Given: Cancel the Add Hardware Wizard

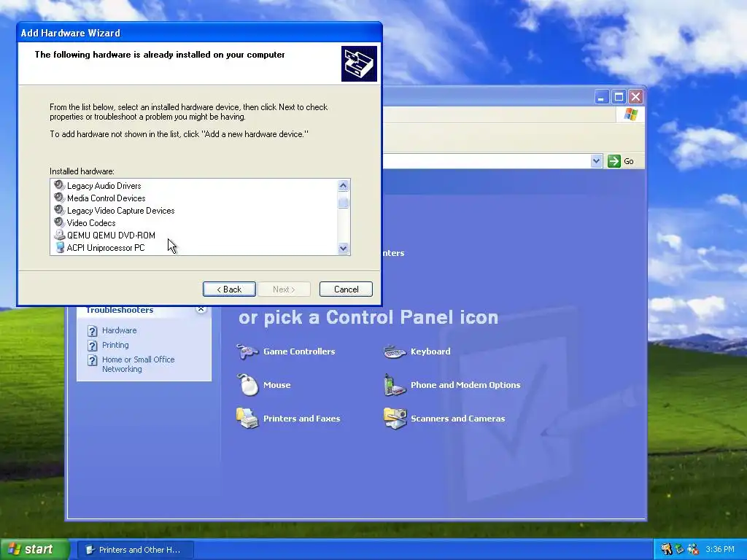Looking at the screenshot, I should pos(346,289).
